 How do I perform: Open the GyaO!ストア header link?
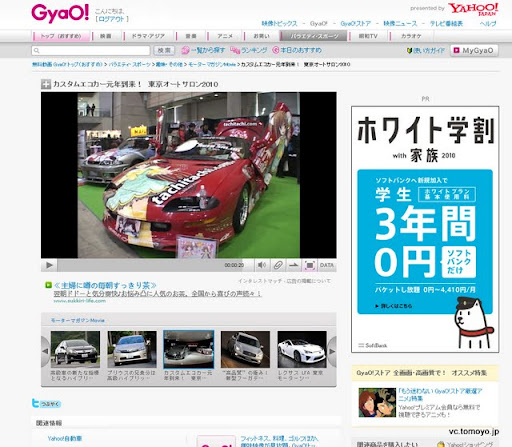click(356, 24)
